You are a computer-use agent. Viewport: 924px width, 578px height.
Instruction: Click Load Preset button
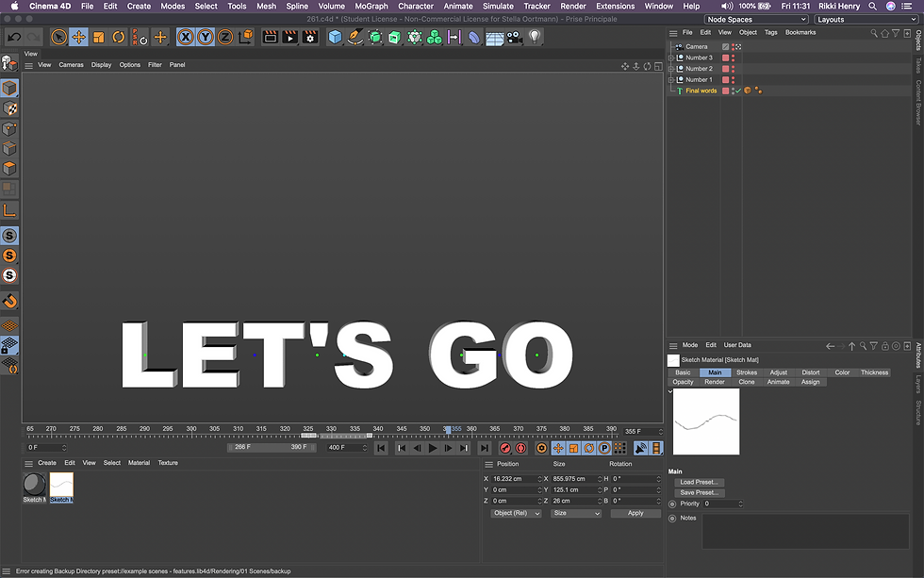click(x=699, y=482)
